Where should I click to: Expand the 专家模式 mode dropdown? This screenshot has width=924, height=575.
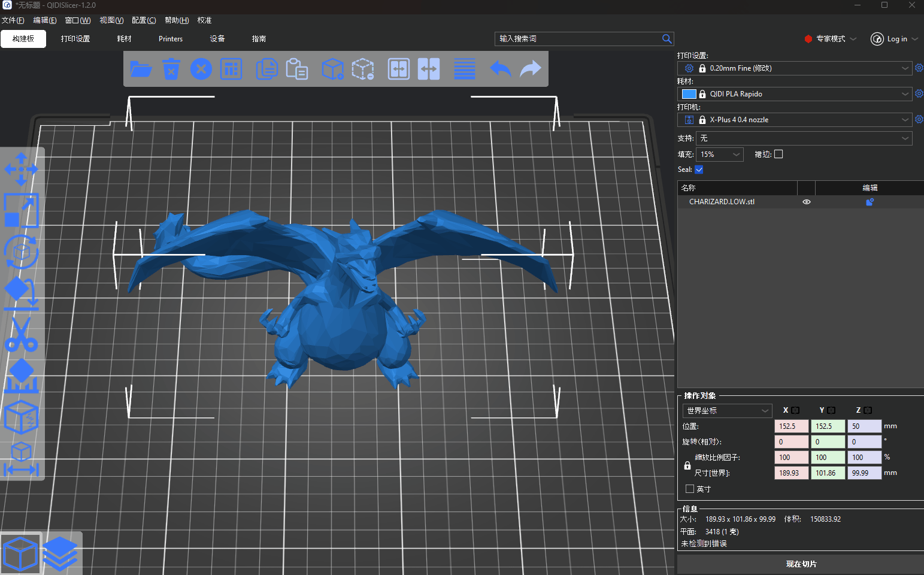[x=853, y=39]
